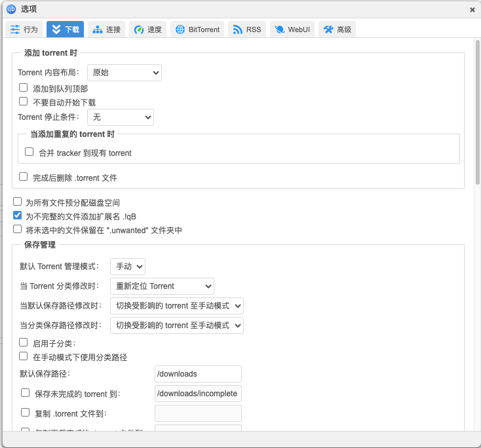Expand 默认 Torrent 管理模式 dropdown
The height and width of the screenshot is (448, 481).
click(x=127, y=267)
